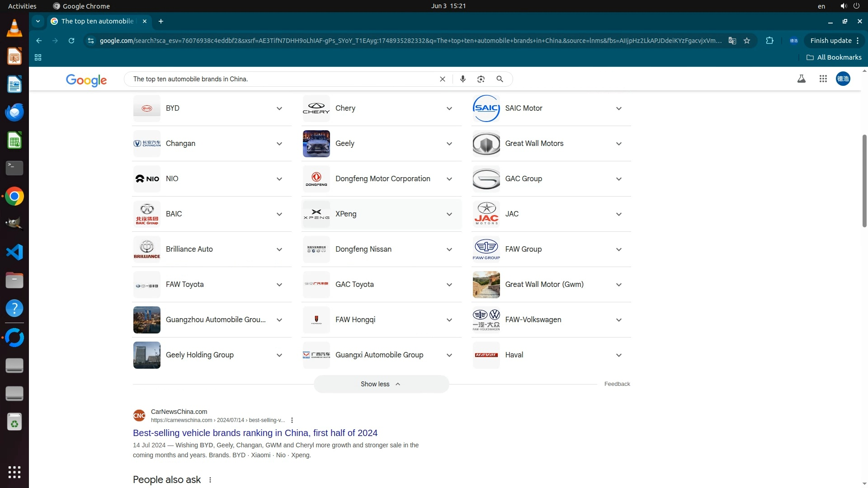The width and height of the screenshot is (868, 488).
Task: Open Visual Studio Code from dock
Action: coord(14,252)
